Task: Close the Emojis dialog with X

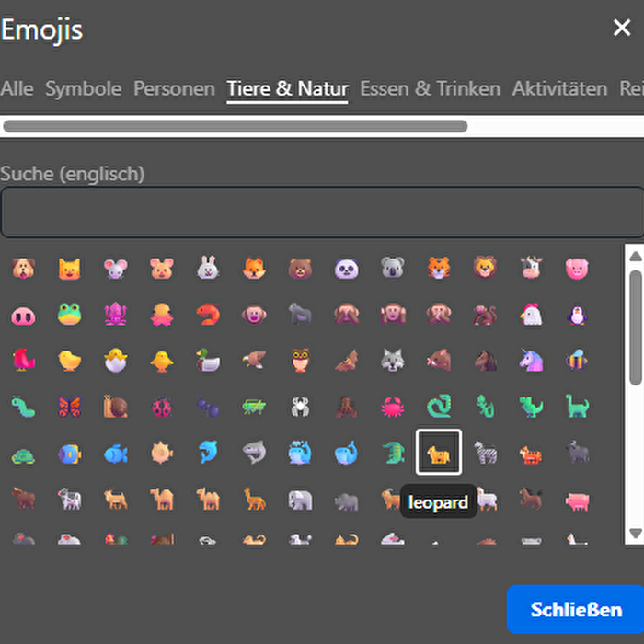Action: (622, 28)
